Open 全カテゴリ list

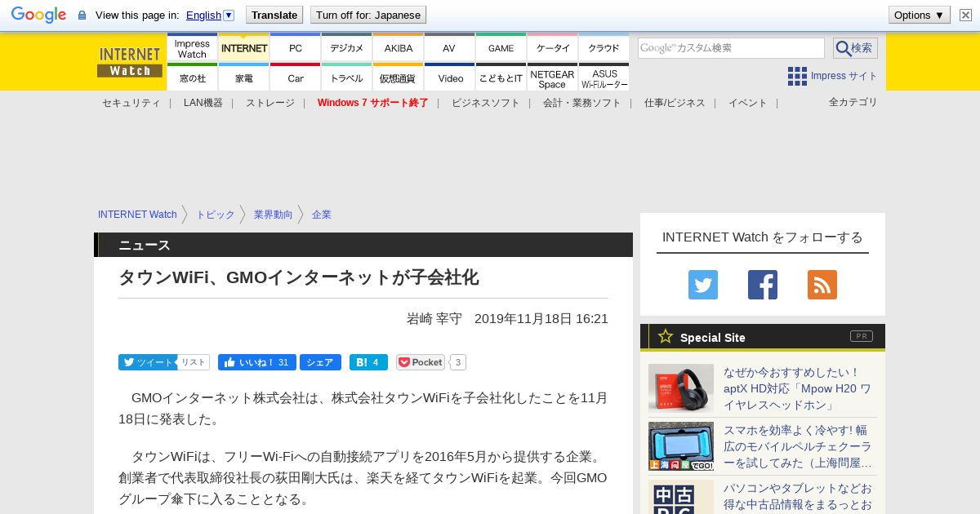[853, 102]
